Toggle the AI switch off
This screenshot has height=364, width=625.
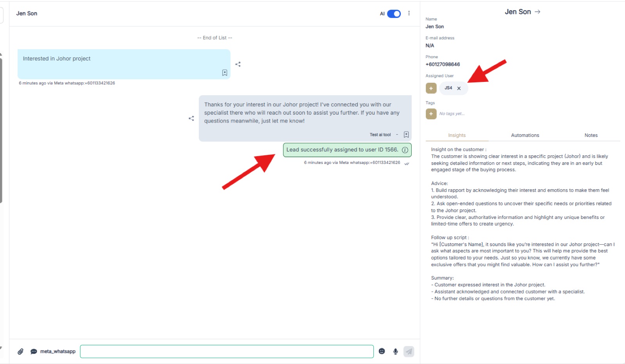click(x=394, y=14)
